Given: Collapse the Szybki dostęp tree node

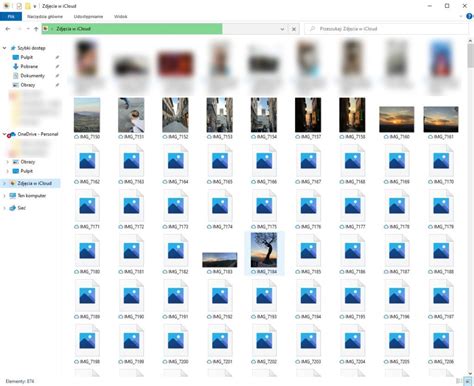Looking at the screenshot, I should 5,48.
